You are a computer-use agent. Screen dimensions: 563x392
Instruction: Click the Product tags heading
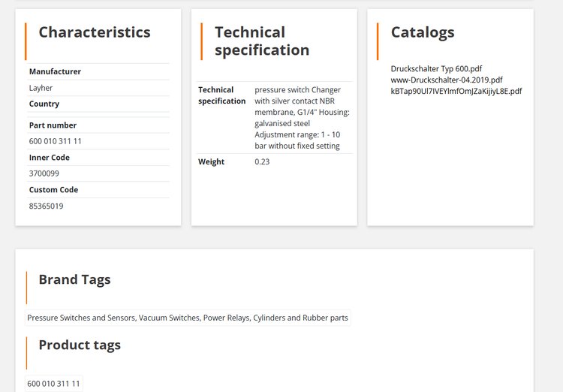[x=80, y=345]
